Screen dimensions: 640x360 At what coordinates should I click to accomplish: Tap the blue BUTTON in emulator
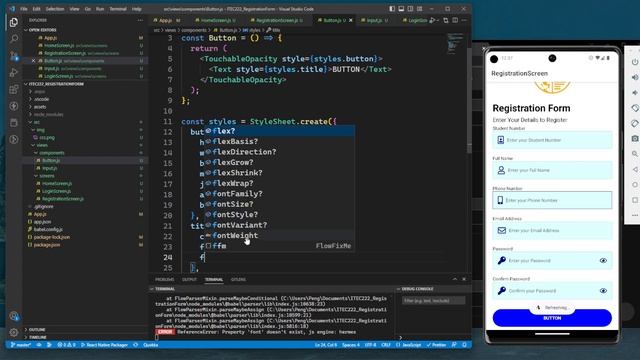pos(552,318)
